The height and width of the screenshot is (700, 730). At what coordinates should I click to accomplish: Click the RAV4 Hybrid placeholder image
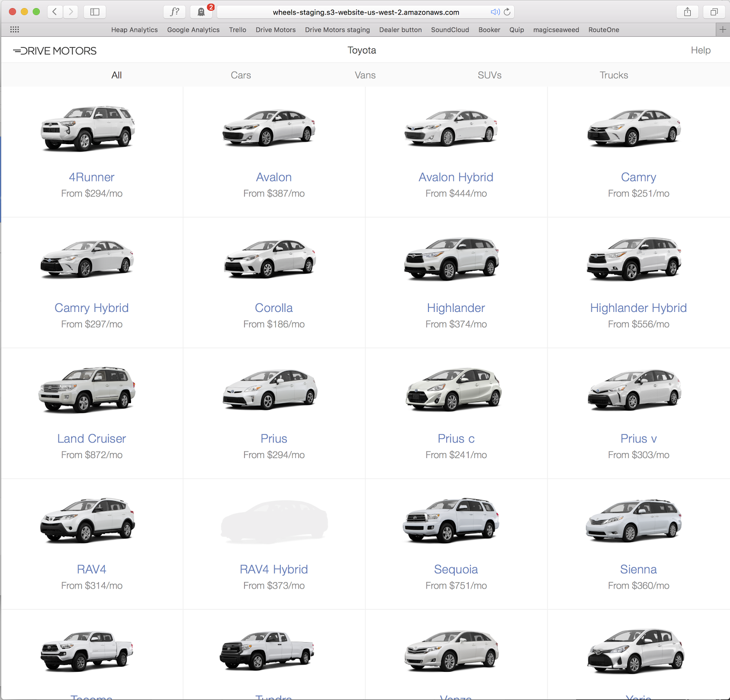[x=274, y=522]
